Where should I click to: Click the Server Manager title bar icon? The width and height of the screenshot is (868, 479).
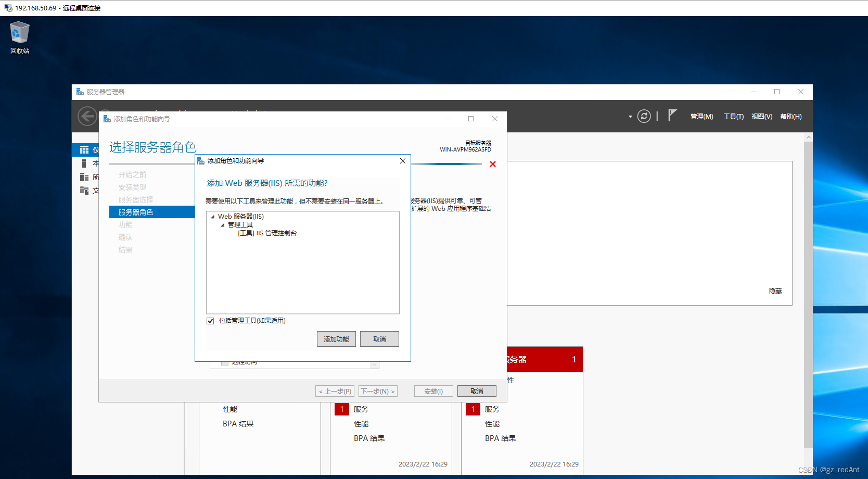point(80,92)
